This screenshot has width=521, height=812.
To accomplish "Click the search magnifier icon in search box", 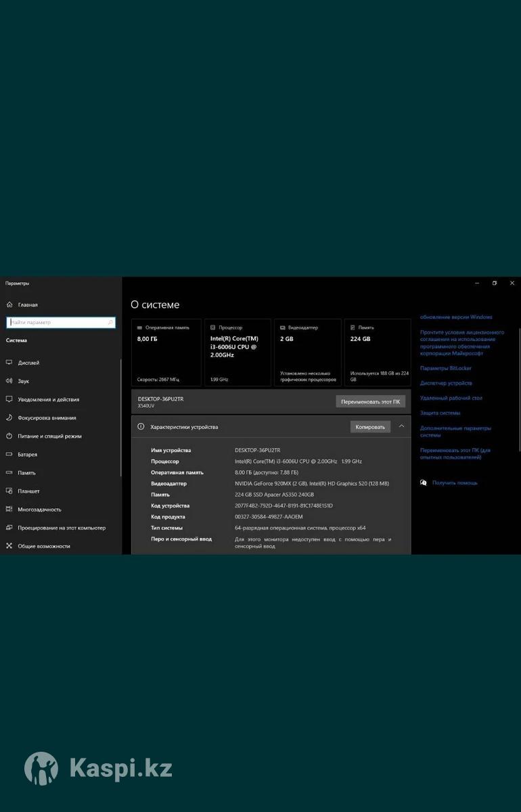I will tap(111, 323).
